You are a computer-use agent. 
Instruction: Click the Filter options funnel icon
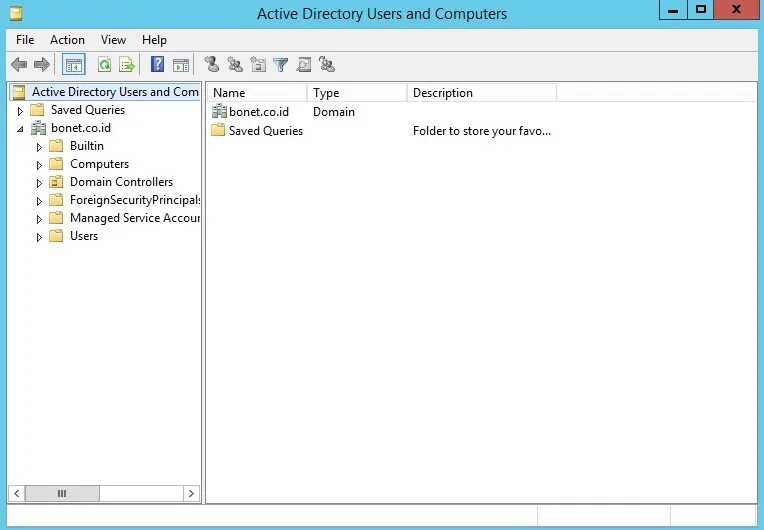[281, 64]
